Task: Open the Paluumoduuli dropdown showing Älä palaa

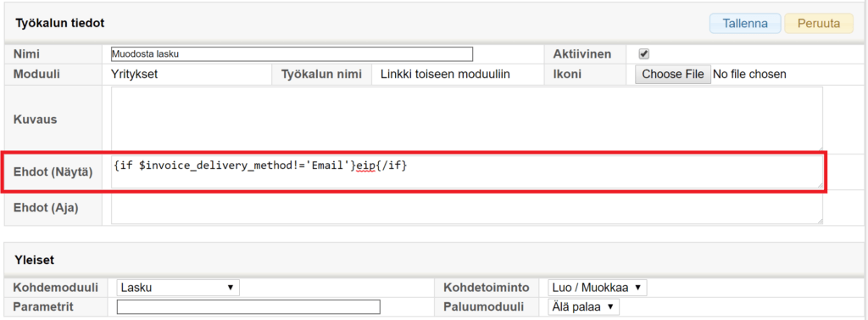Action: click(583, 306)
